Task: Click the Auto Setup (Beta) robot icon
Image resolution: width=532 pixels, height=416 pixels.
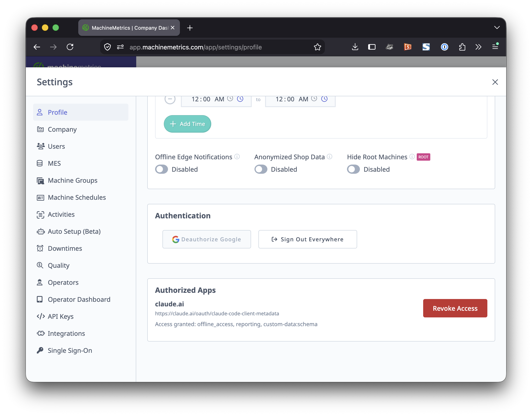Action: click(x=40, y=232)
